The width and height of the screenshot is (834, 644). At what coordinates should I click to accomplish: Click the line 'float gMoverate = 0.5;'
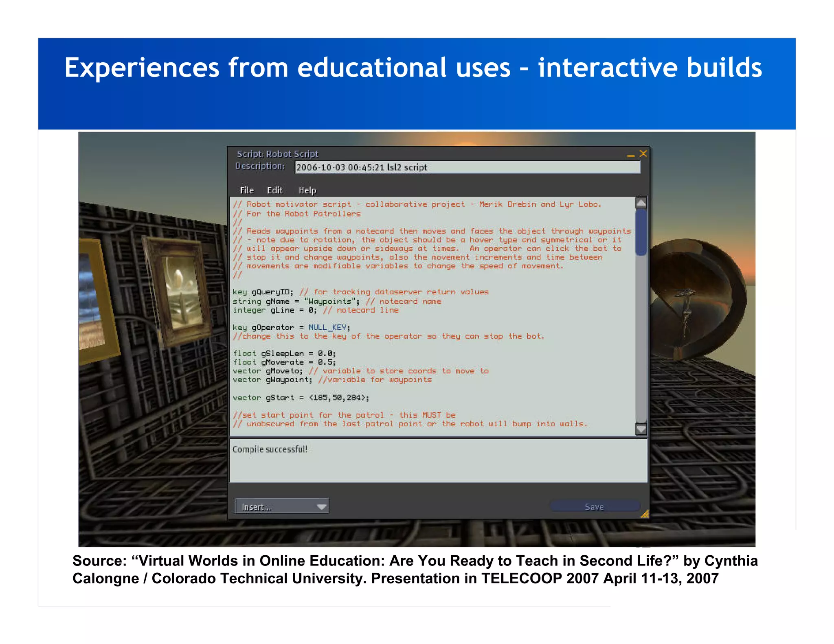[284, 362]
